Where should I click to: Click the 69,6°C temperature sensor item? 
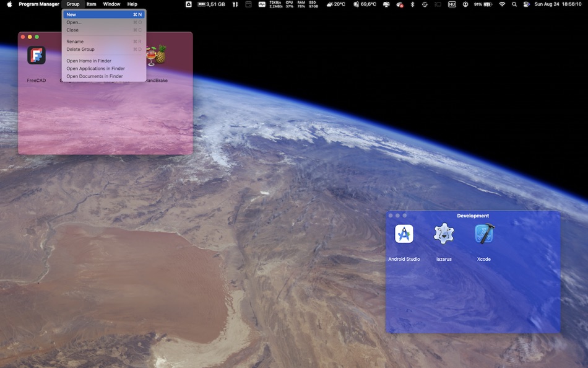(x=365, y=4)
